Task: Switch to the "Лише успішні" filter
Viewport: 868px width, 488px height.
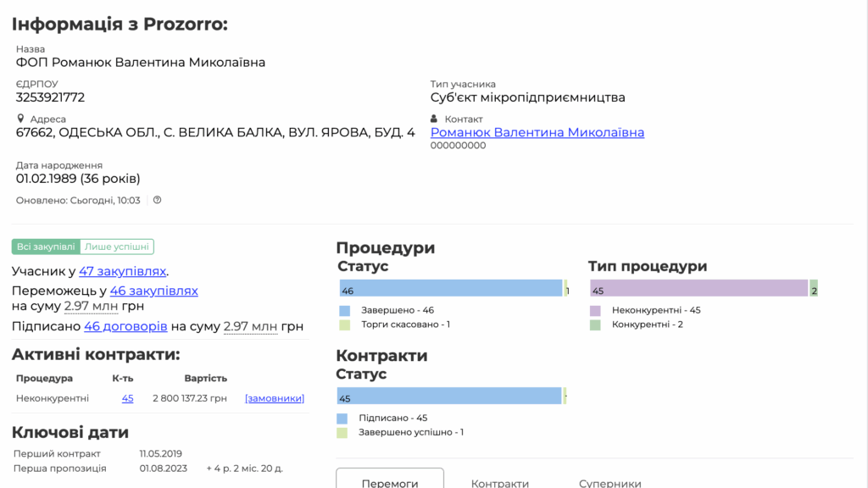Action: (117, 247)
